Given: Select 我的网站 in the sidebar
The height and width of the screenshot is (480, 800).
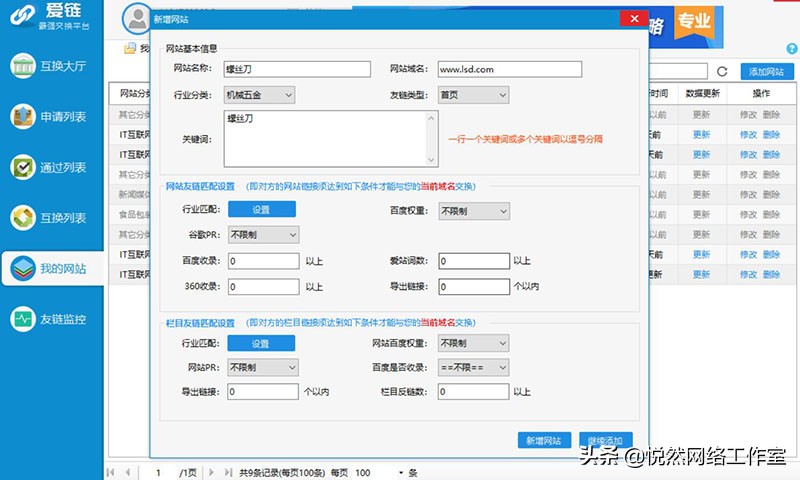Looking at the screenshot, I should [53, 268].
